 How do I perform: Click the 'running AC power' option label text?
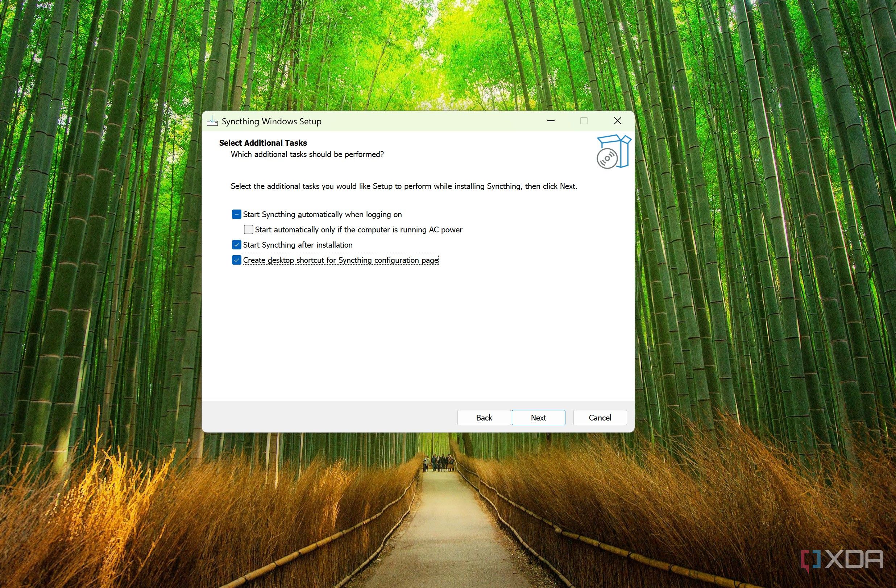coord(358,229)
